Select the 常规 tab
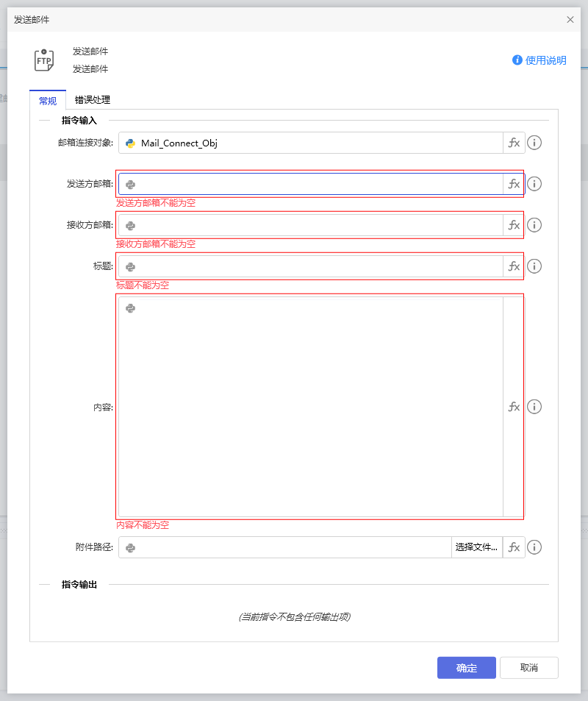 point(48,101)
